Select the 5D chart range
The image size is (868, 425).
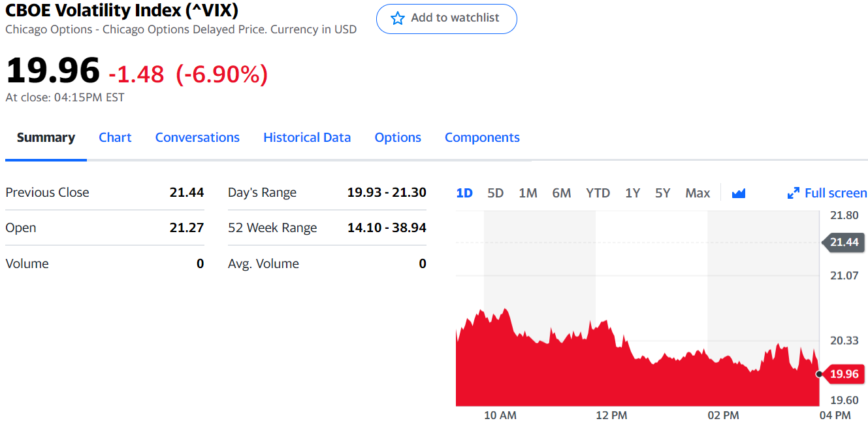click(x=496, y=193)
